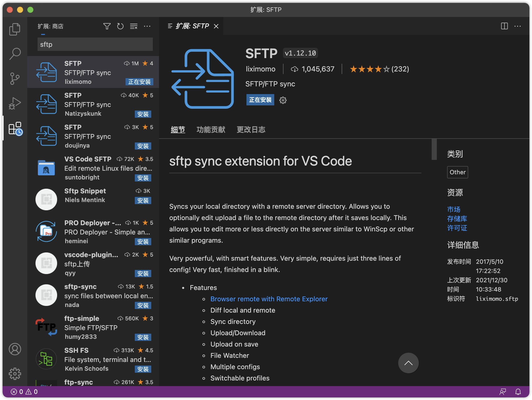The image size is (532, 400).
Task: Select the ftp-sync extension row
Action: tap(93, 382)
